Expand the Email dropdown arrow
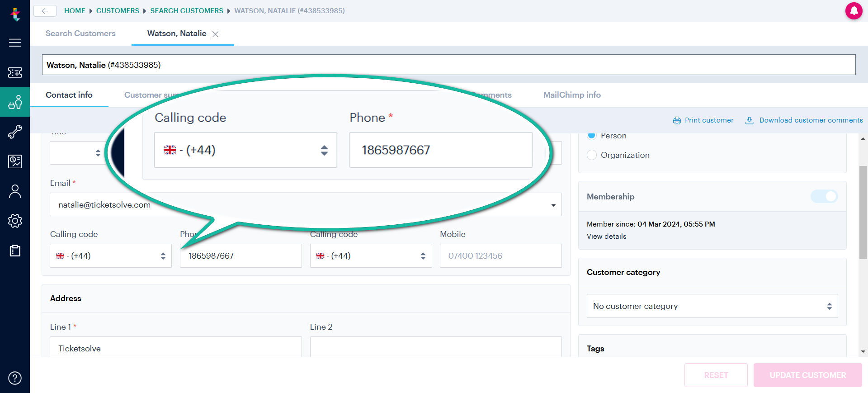868x393 pixels. pos(553,205)
